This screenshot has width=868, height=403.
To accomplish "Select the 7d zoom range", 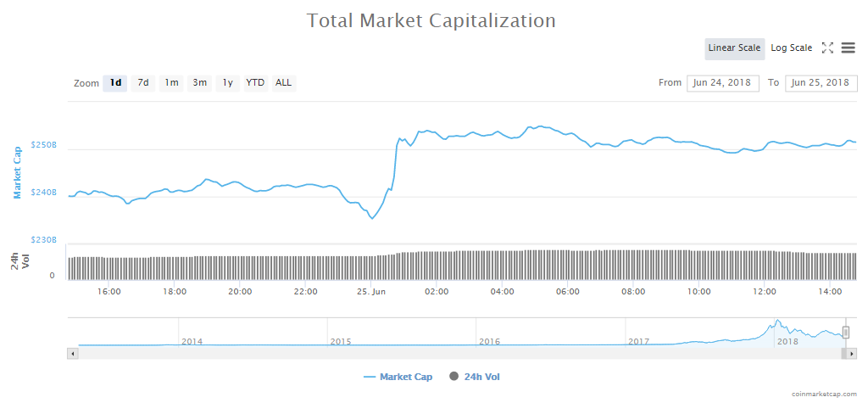I will [x=143, y=83].
